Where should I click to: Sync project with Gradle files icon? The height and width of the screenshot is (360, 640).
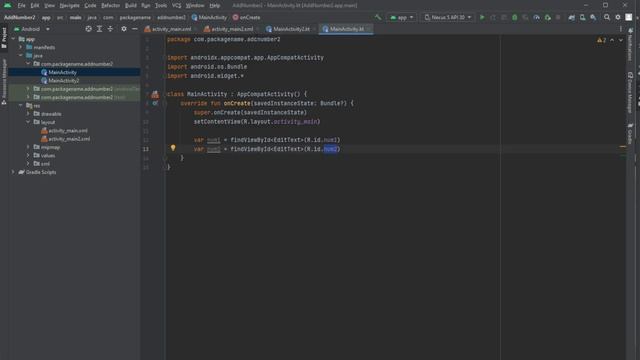coord(571,17)
